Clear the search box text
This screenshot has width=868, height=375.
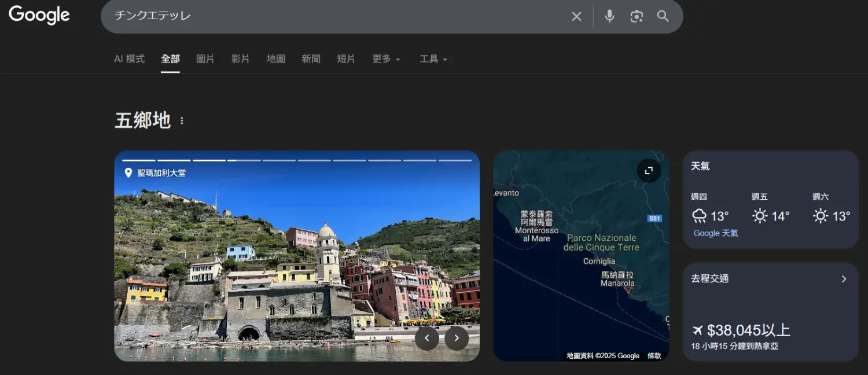pos(576,17)
